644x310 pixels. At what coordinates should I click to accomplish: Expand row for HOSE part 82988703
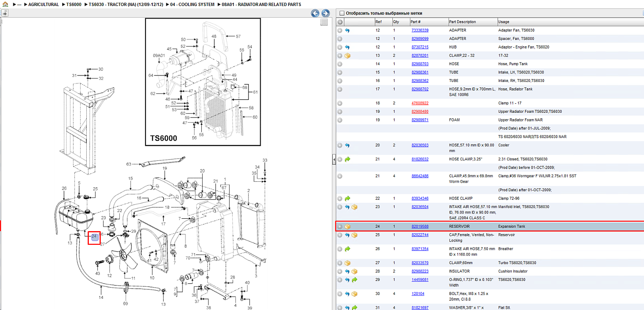340,64
